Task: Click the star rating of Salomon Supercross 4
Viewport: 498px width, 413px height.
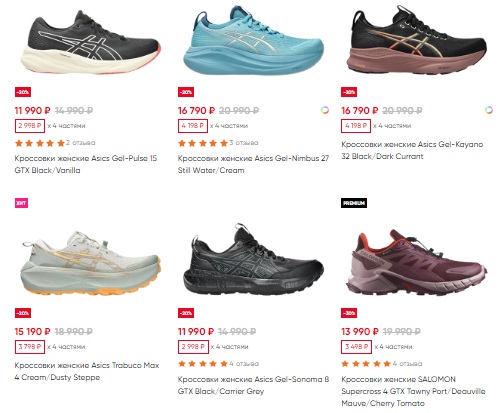Action: (366, 364)
